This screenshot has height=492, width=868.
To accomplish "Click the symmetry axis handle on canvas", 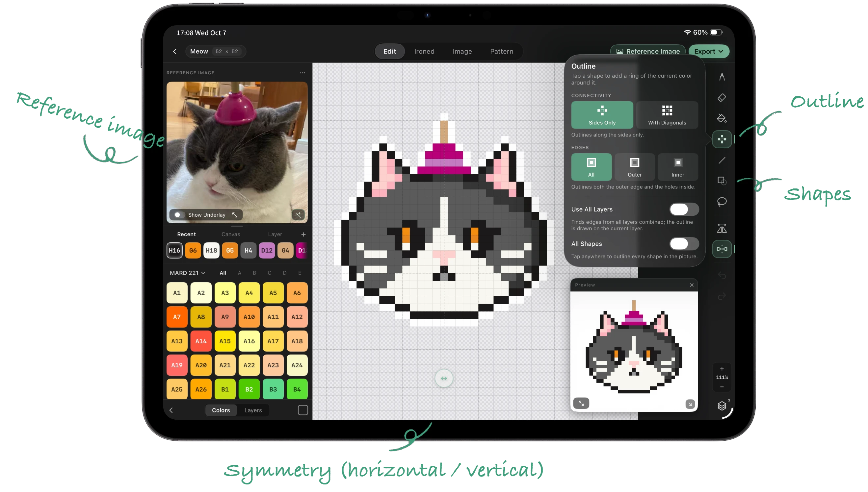I will coord(444,379).
